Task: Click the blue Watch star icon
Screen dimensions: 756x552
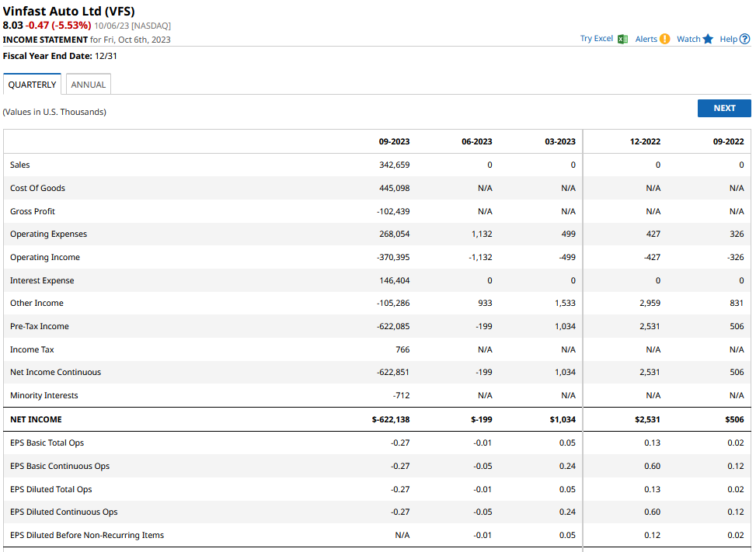Action: pos(708,39)
